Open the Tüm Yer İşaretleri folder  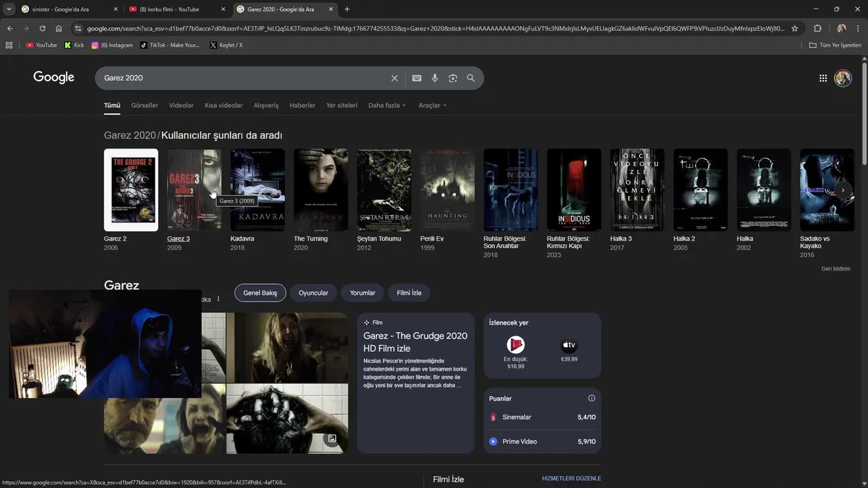point(835,45)
